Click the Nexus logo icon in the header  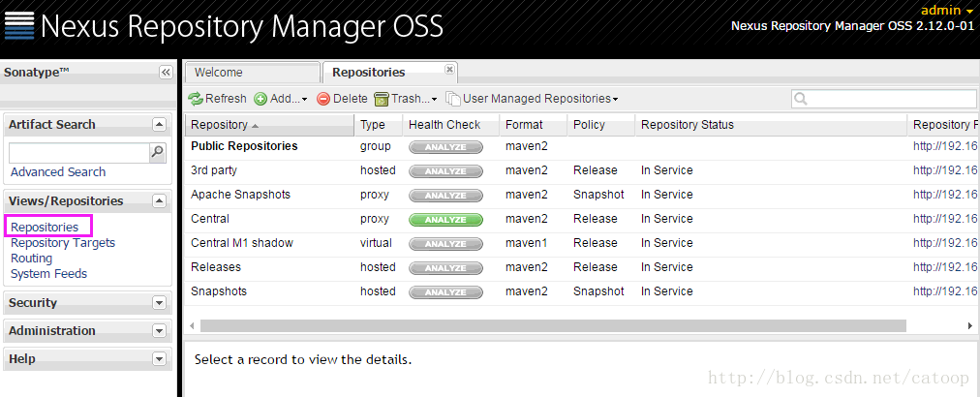(18, 25)
